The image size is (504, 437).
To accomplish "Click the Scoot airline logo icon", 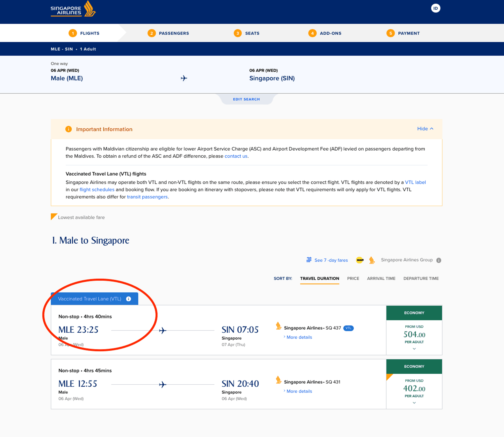I will click(x=360, y=260).
